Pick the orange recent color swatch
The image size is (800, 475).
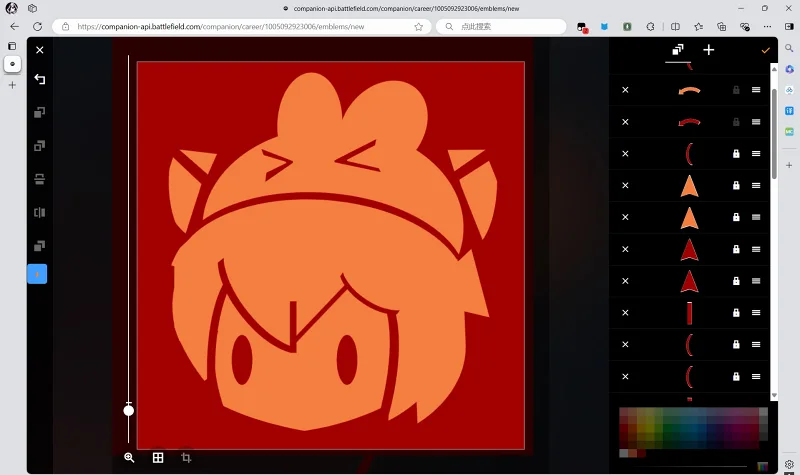coord(633,453)
